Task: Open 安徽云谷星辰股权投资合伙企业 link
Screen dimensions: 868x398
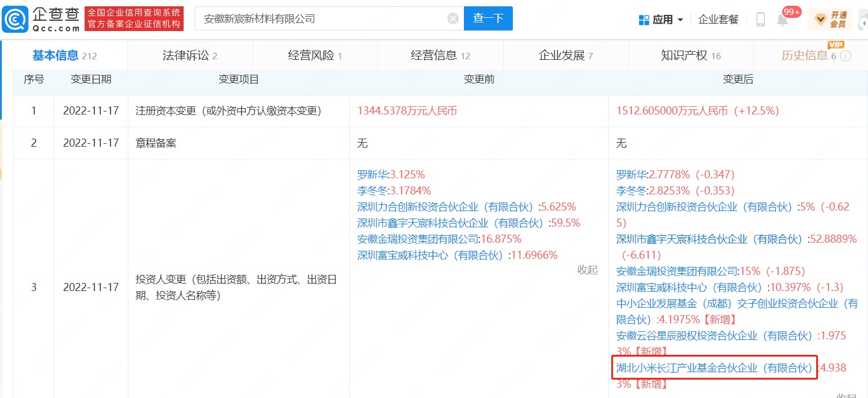Action: tap(714, 335)
